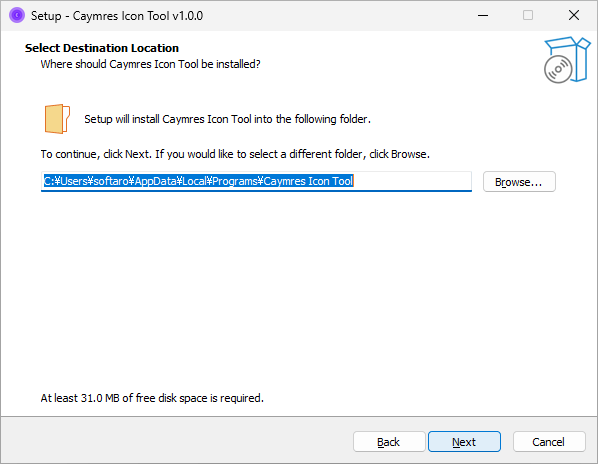Click the purple Caymres app icon in title bar
Screen dimensions: 598x464
(17, 16)
